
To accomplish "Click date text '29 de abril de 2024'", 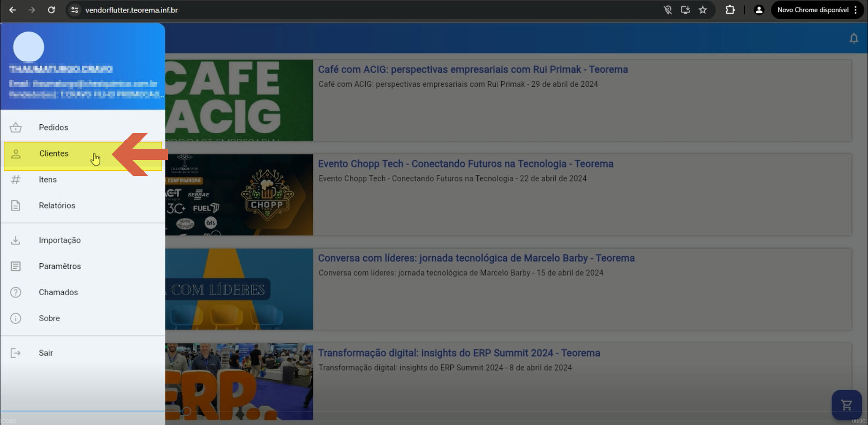I will click(565, 84).
